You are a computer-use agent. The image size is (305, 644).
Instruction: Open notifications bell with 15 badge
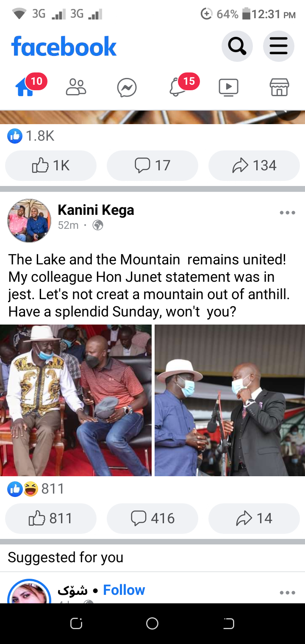(x=178, y=87)
